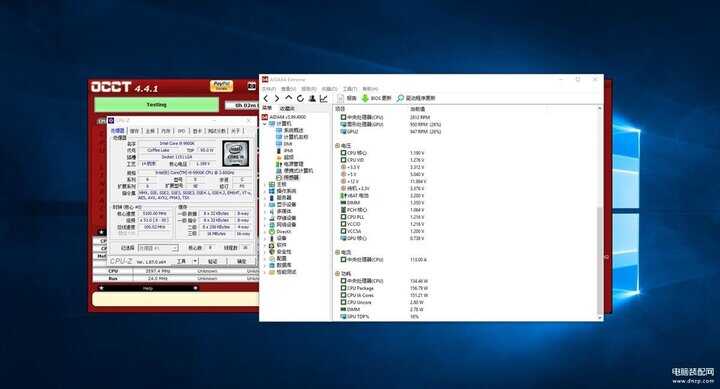Open the 报告 report toolbar button

coord(347,98)
